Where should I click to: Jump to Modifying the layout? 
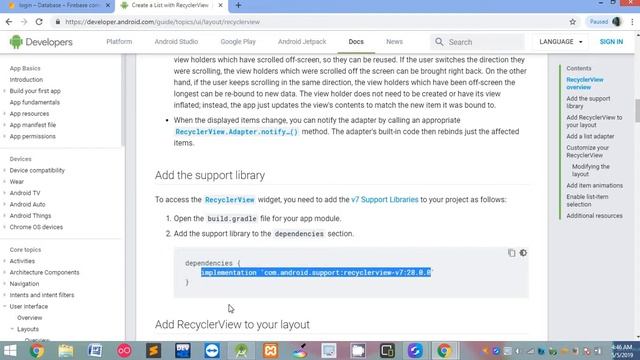tap(590, 170)
